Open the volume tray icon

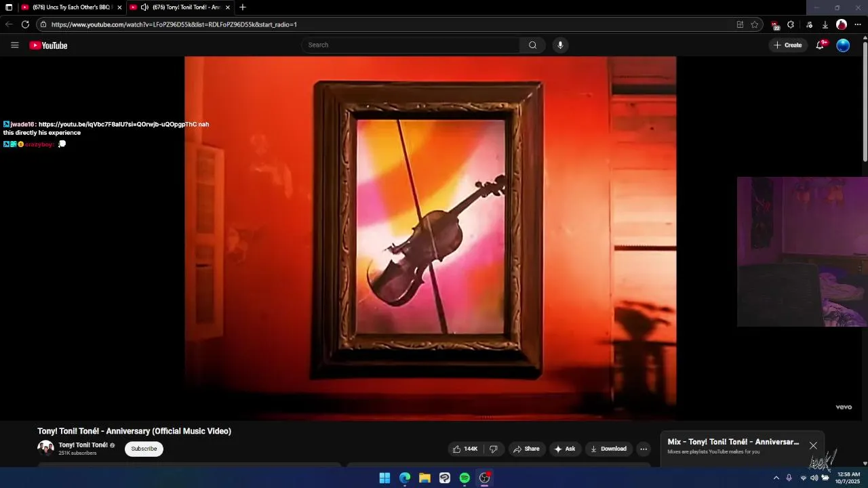(x=814, y=478)
